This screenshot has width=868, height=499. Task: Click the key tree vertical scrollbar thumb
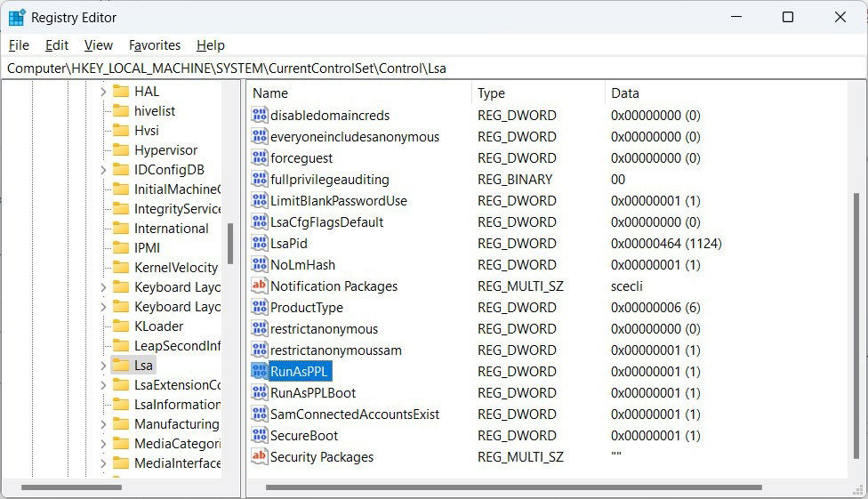[x=229, y=244]
